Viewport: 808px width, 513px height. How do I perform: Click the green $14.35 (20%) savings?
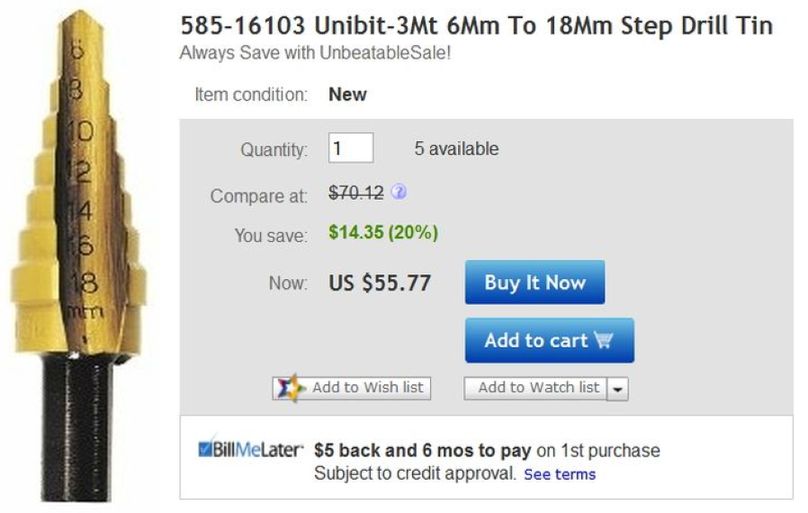point(383,233)
